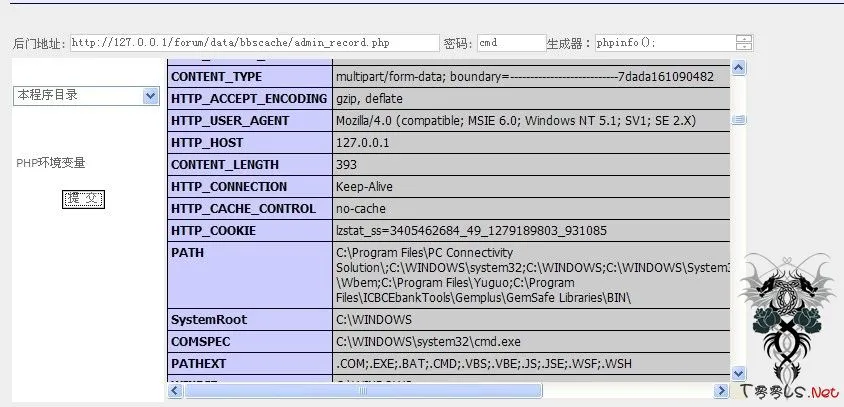Viewport: 844px width, 407px height.
Task: Select the PATH variable name cell
Action: point(250,275)
